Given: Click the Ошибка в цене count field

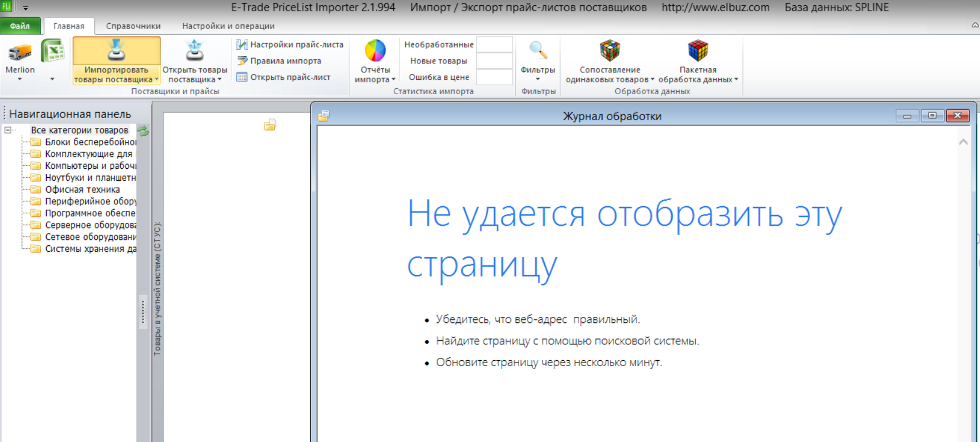Looking at the screenshot, I should pyautogui.click(x=494, y=77).
